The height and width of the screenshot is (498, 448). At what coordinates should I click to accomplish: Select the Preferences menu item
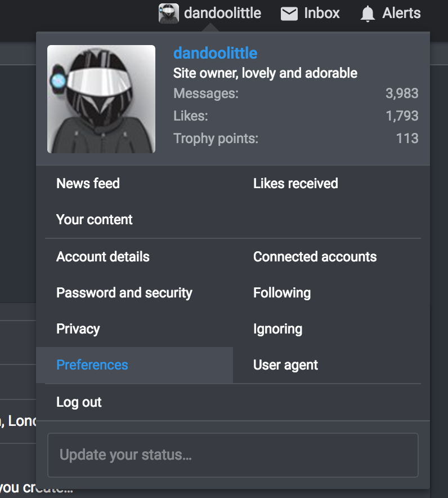[x=92, y=365]
